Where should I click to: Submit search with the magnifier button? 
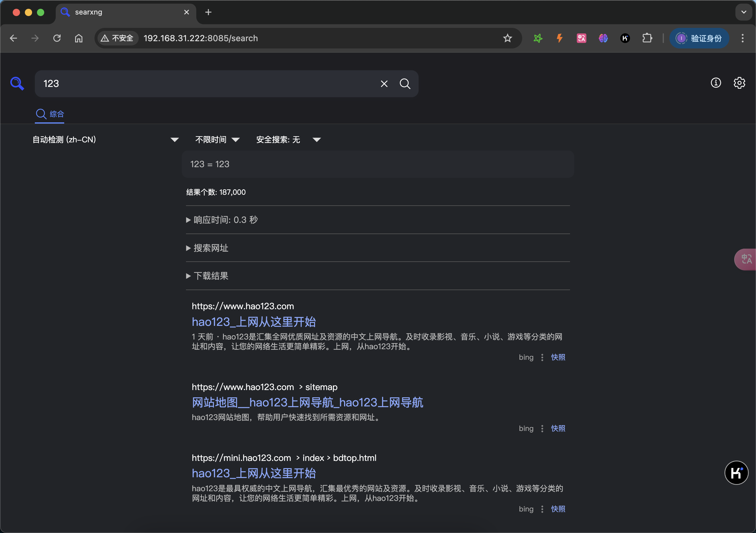coord(405,84)
